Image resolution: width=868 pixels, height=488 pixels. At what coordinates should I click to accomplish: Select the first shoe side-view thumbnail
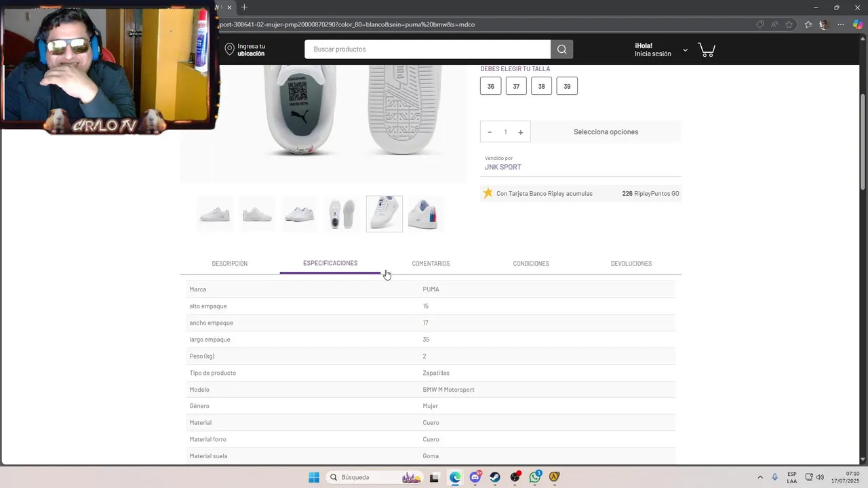(215, 213)
